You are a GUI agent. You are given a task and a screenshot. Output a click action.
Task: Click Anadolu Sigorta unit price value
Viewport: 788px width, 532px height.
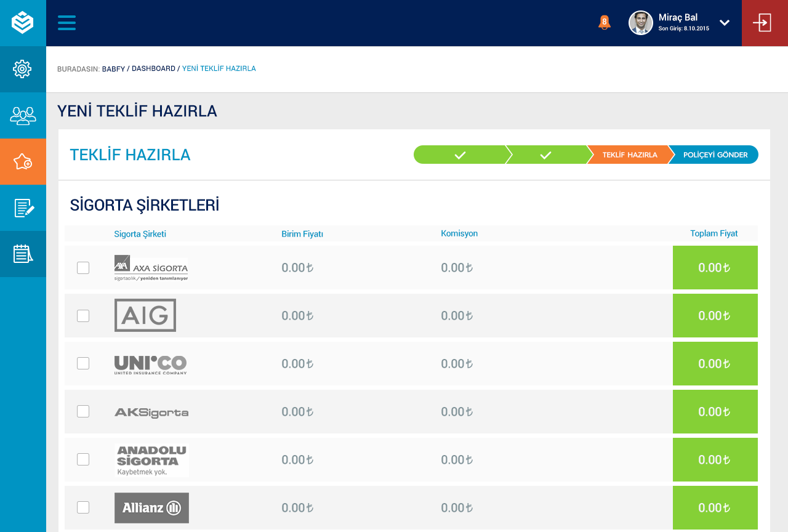click(x=298, y=459)
